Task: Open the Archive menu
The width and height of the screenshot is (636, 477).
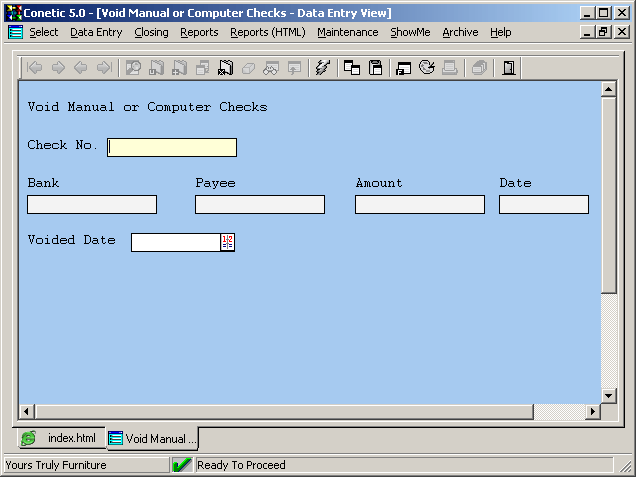Action: pos(460,32)
